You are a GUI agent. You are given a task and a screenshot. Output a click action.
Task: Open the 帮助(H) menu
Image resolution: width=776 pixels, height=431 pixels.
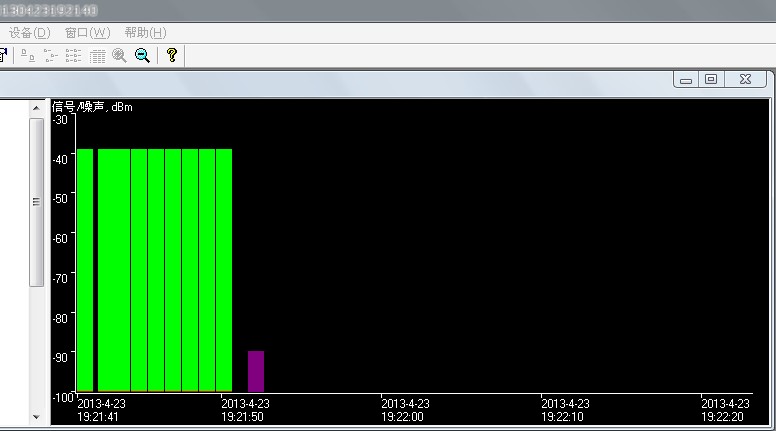coord(145,32)
